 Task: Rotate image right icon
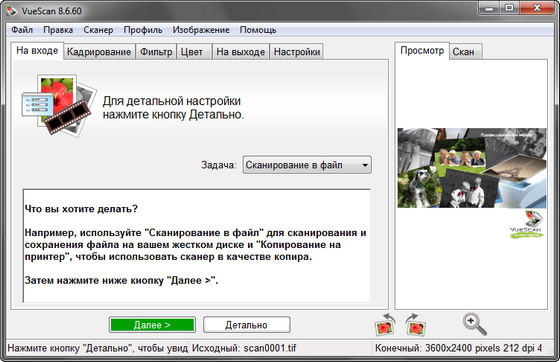[415, 325]
